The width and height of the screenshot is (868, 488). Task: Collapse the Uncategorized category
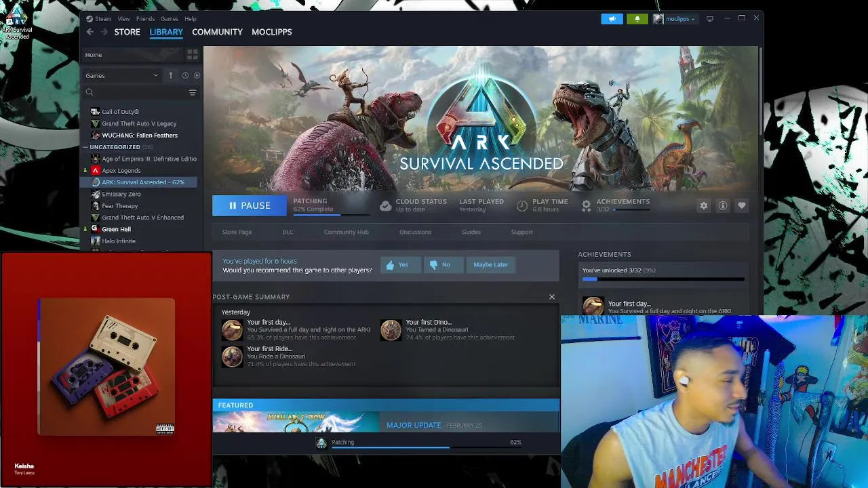[x=86, y=147]
